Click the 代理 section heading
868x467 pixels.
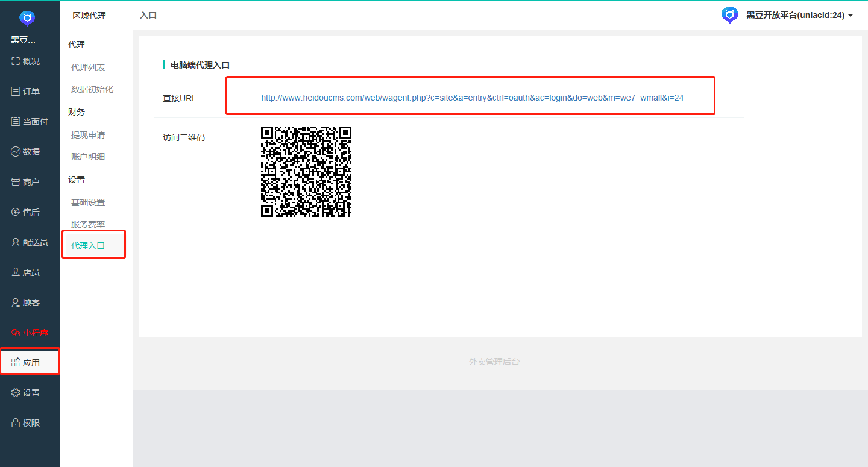click(x=77, y=45)
